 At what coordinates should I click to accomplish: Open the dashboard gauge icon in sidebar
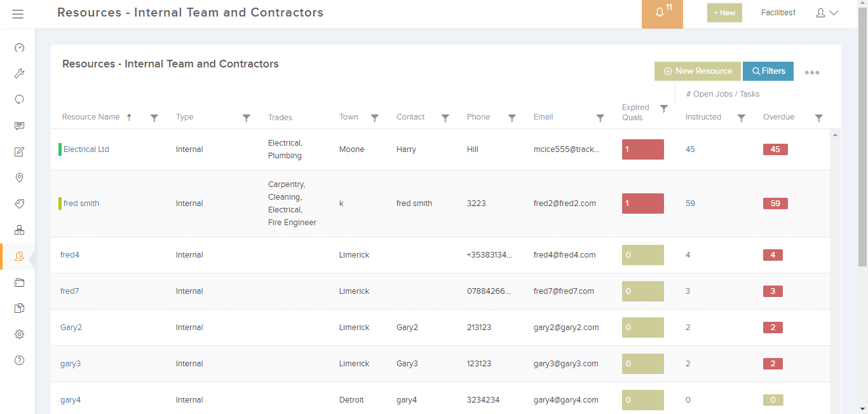[x=19, y=48]
